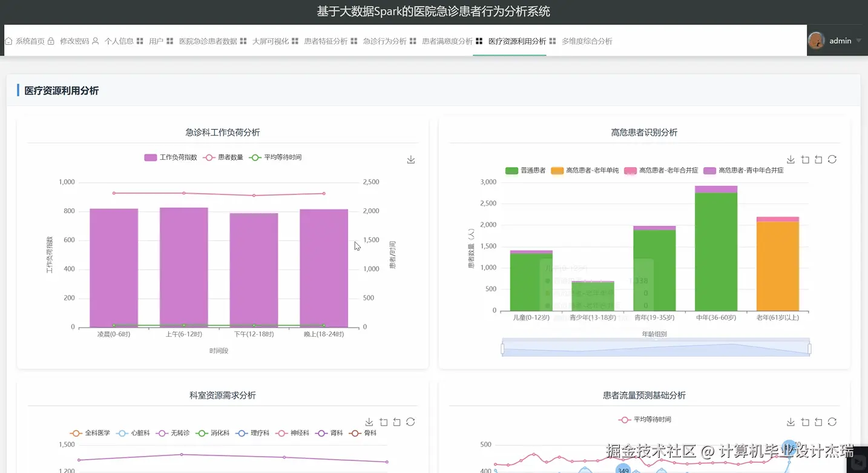
Task: Click zoom reset icon on 高危患者识别分析 chart
Action: pyautogui.click(x=818, y=159)
